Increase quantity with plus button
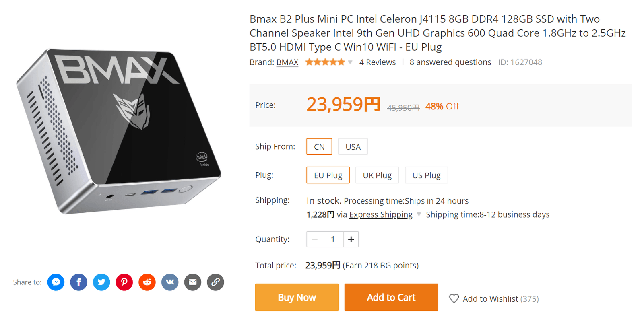644x317 pixels. coord(351,239)
